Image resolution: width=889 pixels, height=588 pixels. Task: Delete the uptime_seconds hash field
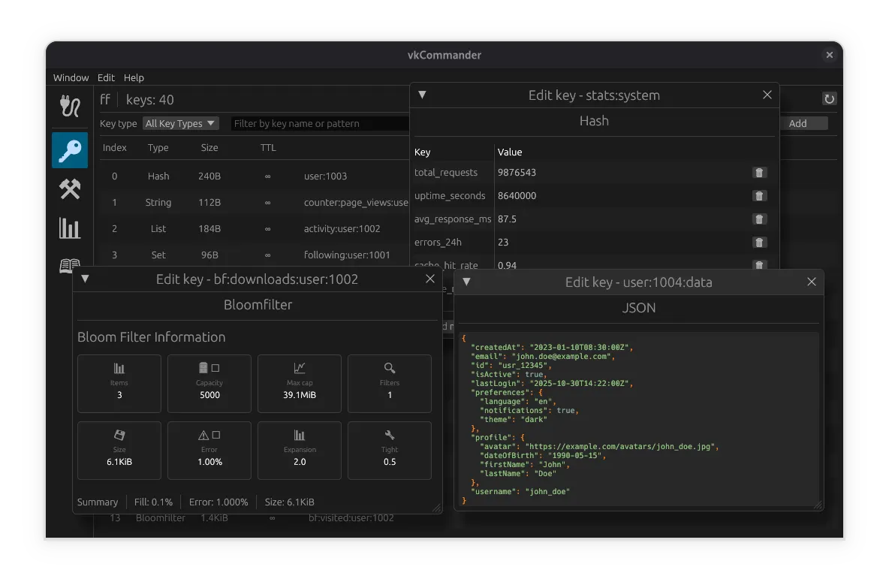(759, 195)
